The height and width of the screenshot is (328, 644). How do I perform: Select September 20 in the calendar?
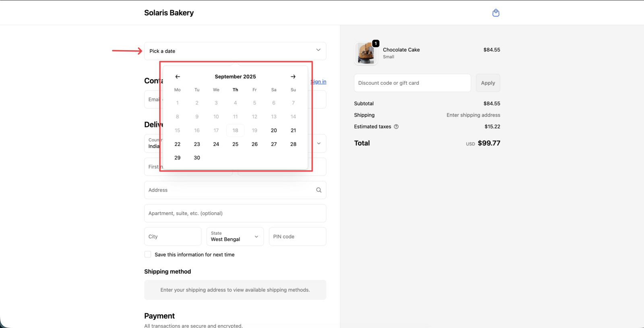coord(274,130)
